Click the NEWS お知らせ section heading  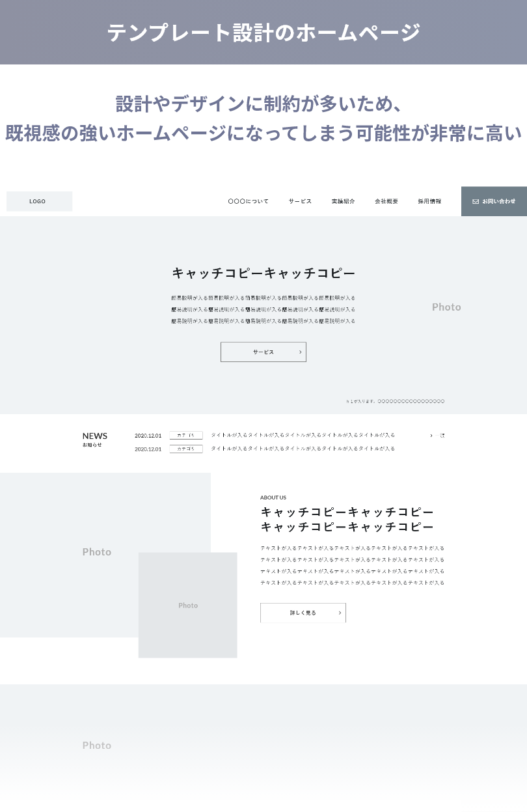click(94, 439)
